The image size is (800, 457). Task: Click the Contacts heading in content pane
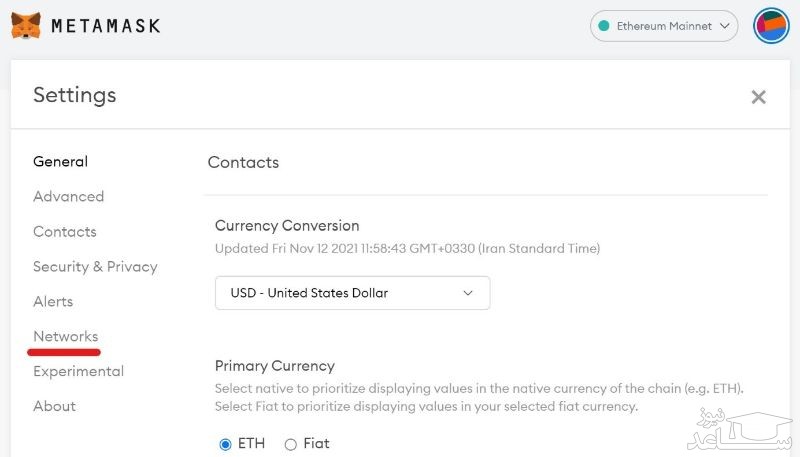(243, 163)
